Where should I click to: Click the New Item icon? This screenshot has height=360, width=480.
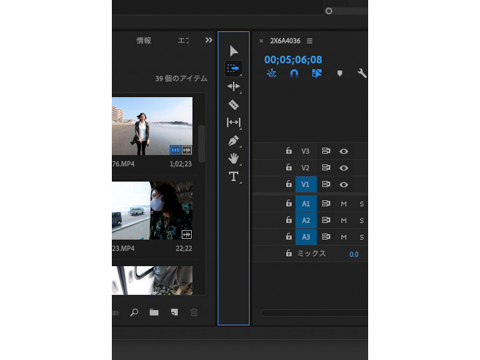(x=174, y=312)
